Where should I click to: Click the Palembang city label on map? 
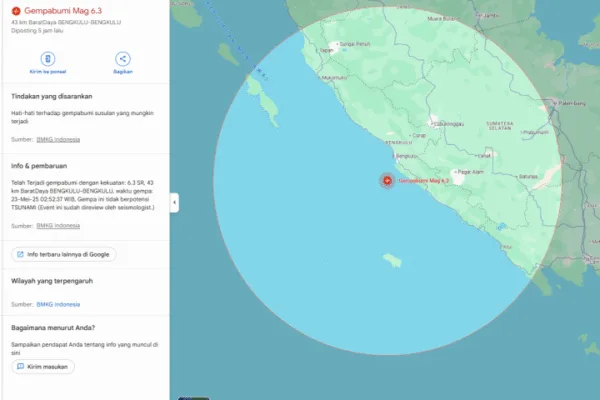572,103
